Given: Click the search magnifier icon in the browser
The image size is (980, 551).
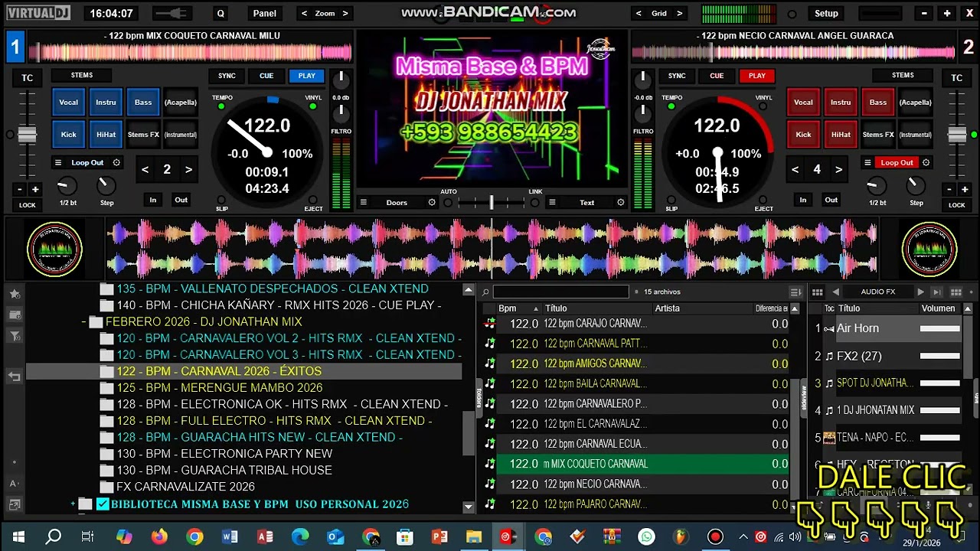Looking at the screenshot, I should pos(485,292).
